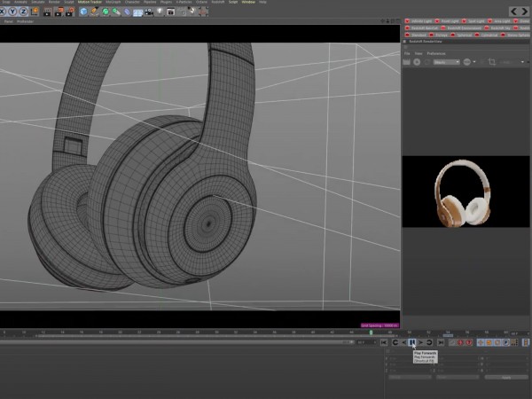Viewport: 532px width, 399px height.
Task: Jump to the start of the animation
Action: [386, 342]
